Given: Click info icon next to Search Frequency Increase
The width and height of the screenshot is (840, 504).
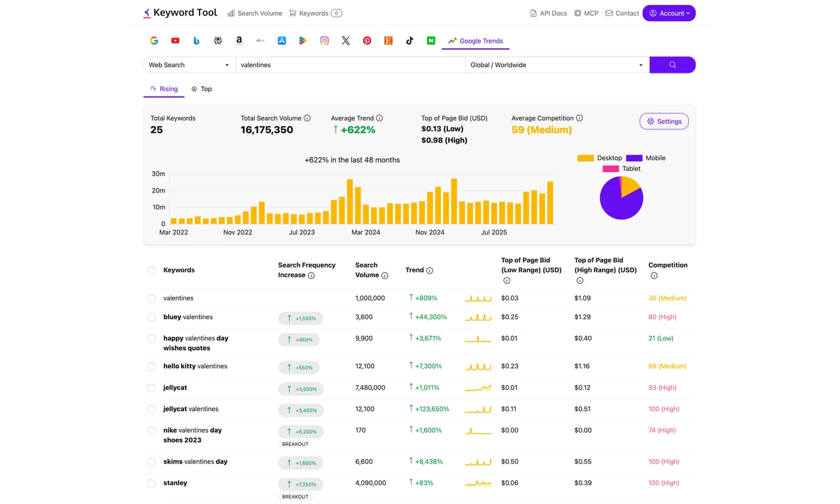Looking at the screenshot, I should 311,276.
